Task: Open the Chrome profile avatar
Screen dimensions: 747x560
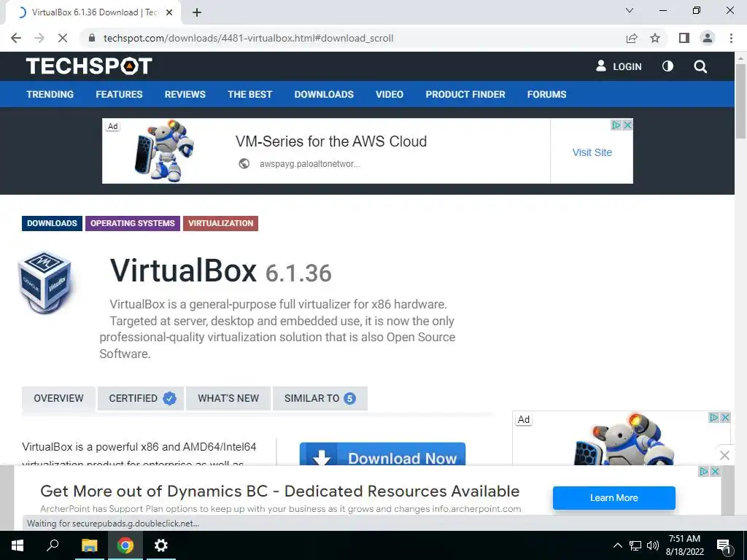Action: click(x=708, y=38)
